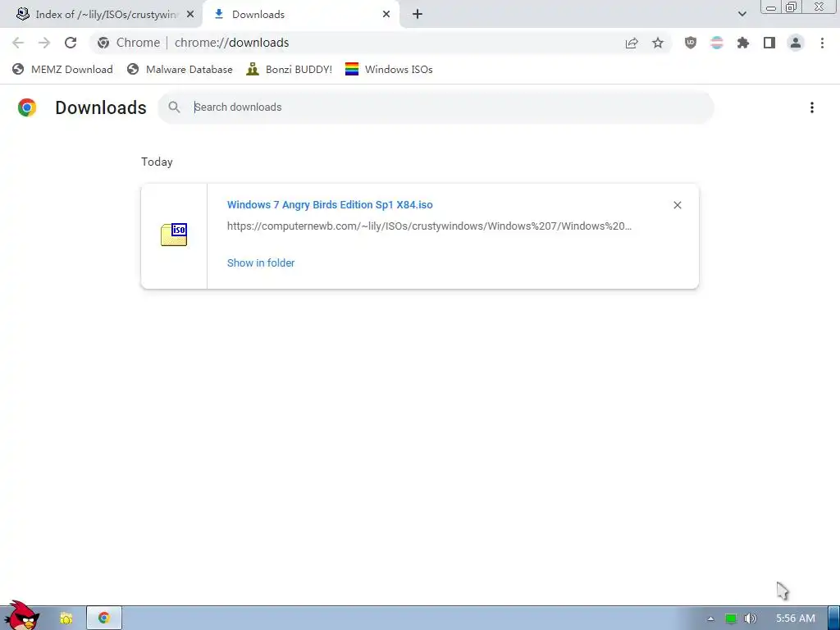Click the Show desktop strip after the clock

pos(833,619)
